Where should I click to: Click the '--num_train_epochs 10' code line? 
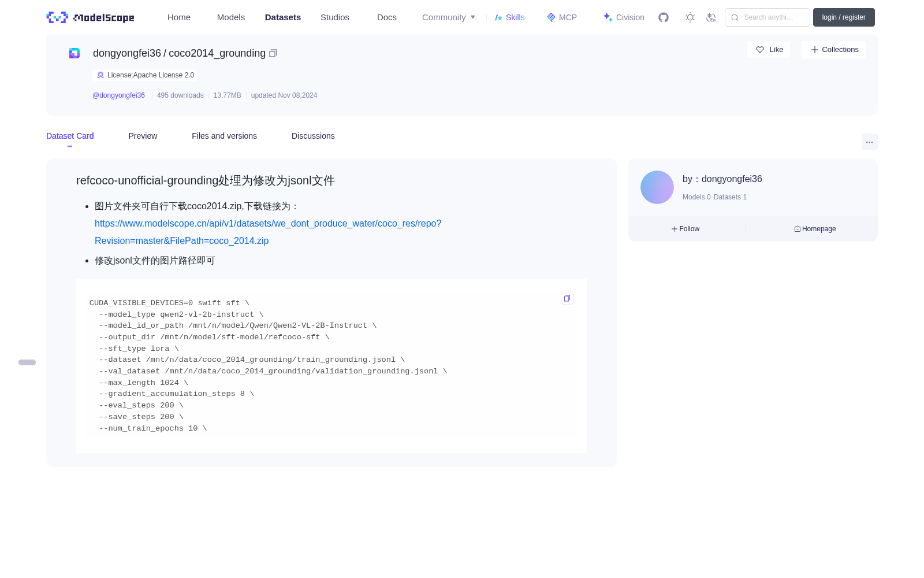(152, 428)
